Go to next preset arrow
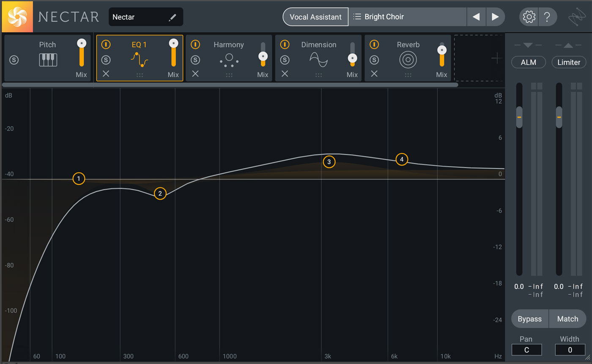This screenshot has width=592, height=364. [x=495, y=17]
